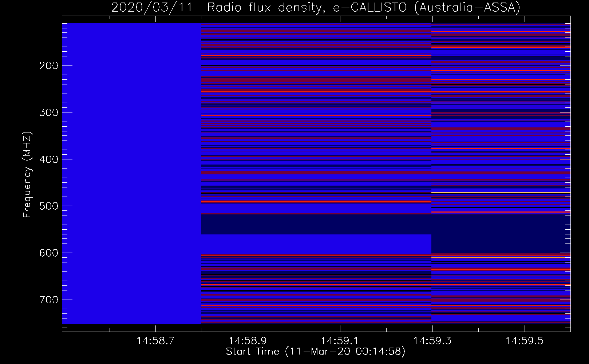This screenshot has height=364, width=589.
Task: Select the date 2020/03/11 in the title
Action: tap(152, 8)
